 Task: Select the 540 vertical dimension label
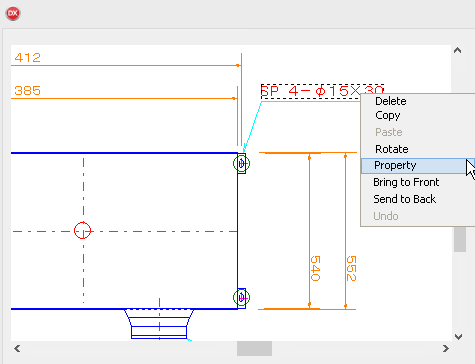click(x=315, y=268)
